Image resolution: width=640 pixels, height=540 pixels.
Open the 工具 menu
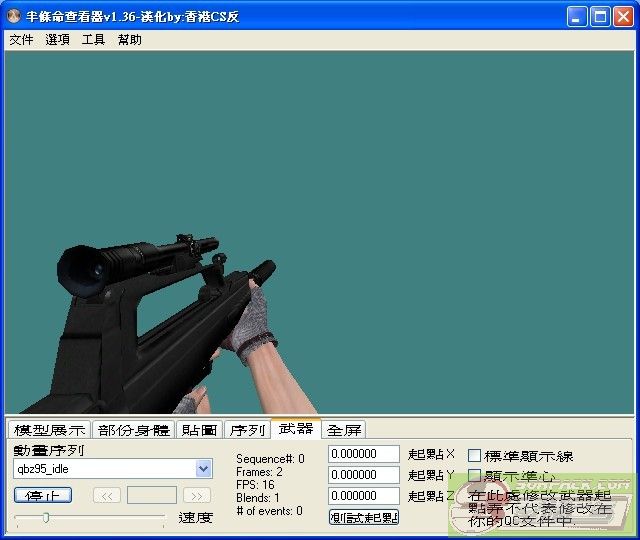pyautogui.click(x=93, y=40)
